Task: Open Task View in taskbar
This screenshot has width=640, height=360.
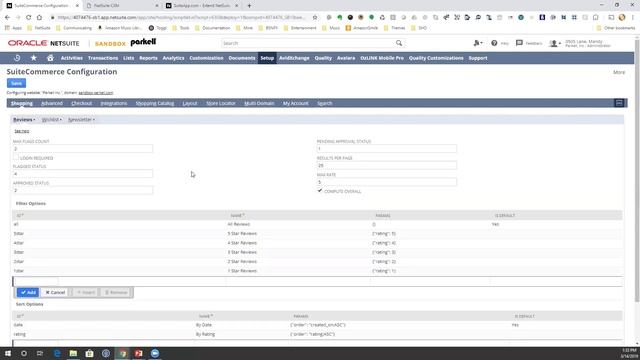Action: [40, 353]
